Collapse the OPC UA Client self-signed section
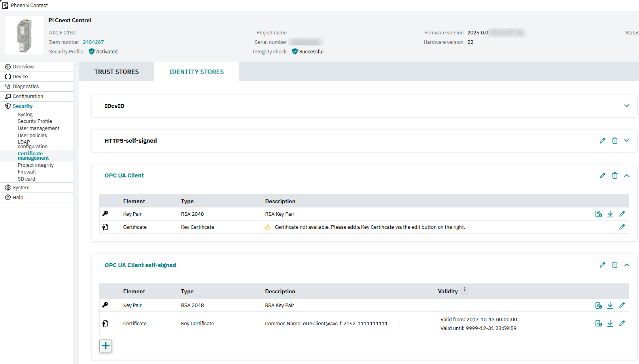This screenshot has width=639, height=364. 627,265
